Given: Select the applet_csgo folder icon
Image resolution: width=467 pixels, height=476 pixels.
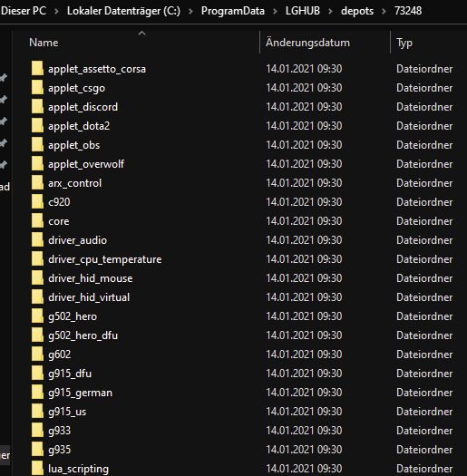Looking at the screenshot, I should click(x=37, y=88).
